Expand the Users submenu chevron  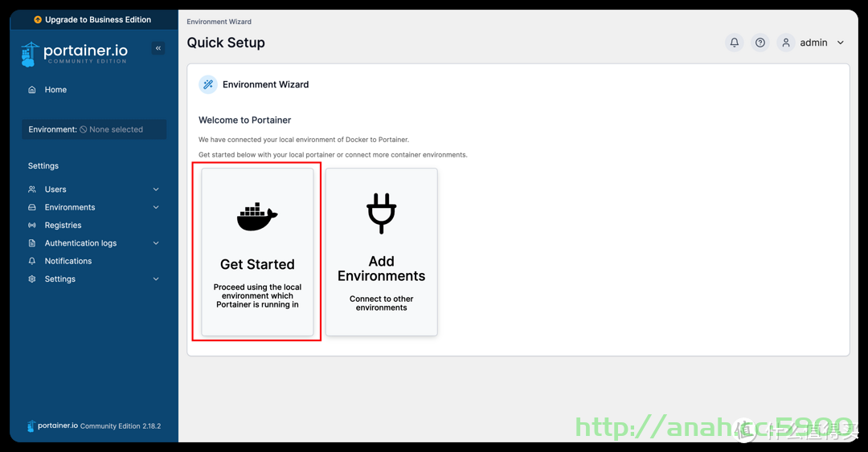tap(156, 189)
